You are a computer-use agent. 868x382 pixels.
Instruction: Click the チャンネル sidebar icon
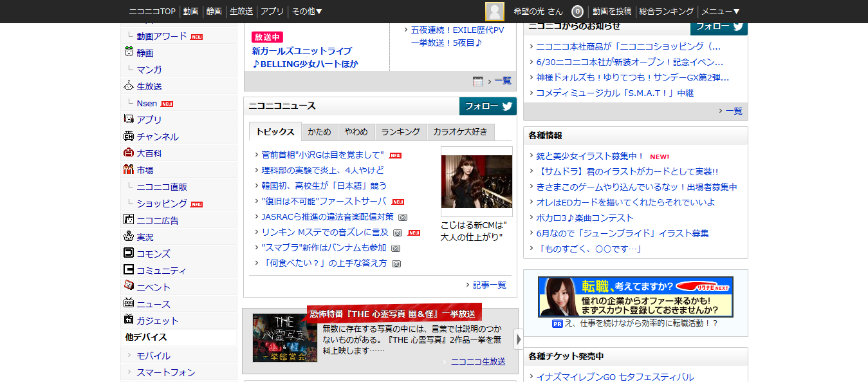pyautogui.click(x=128, y=136)
